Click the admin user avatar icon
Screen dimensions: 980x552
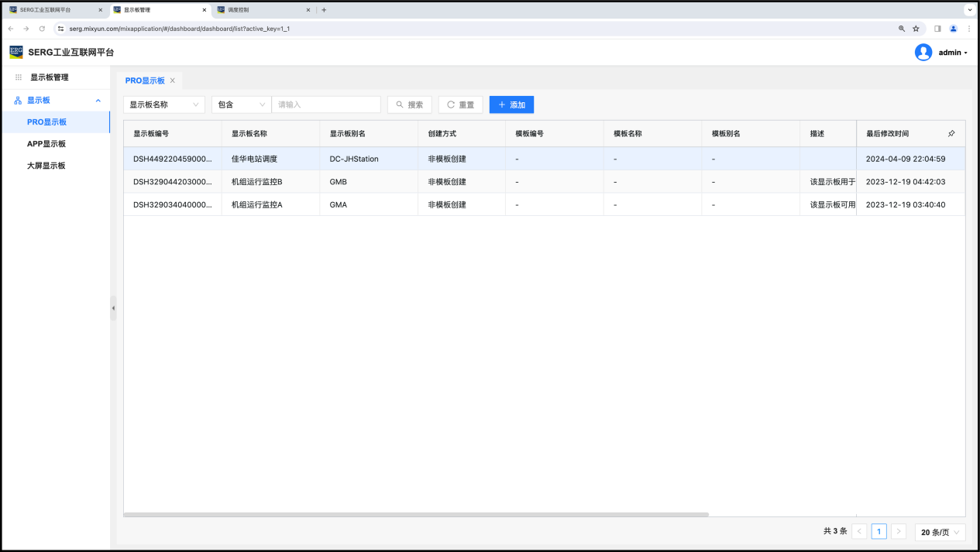coord(923,53)
